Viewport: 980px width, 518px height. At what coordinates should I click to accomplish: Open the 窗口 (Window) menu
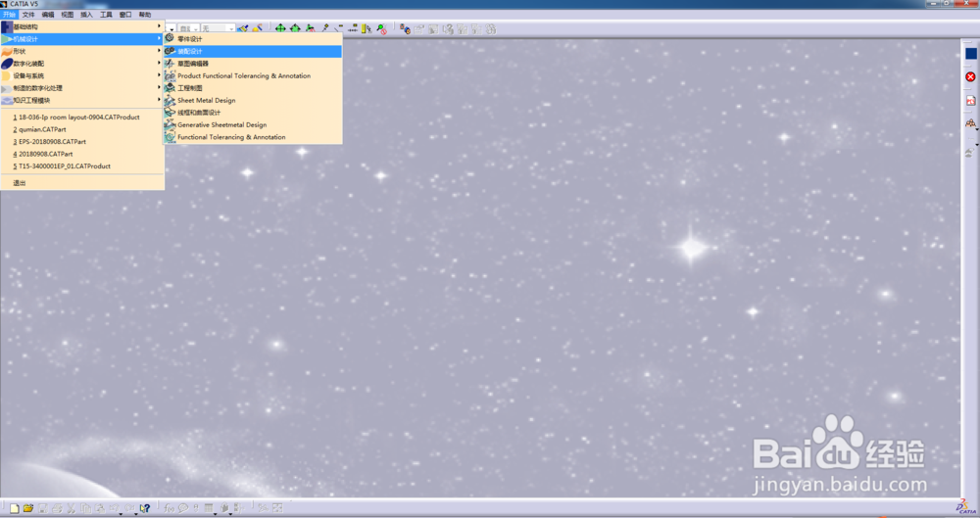pos(125,15)
